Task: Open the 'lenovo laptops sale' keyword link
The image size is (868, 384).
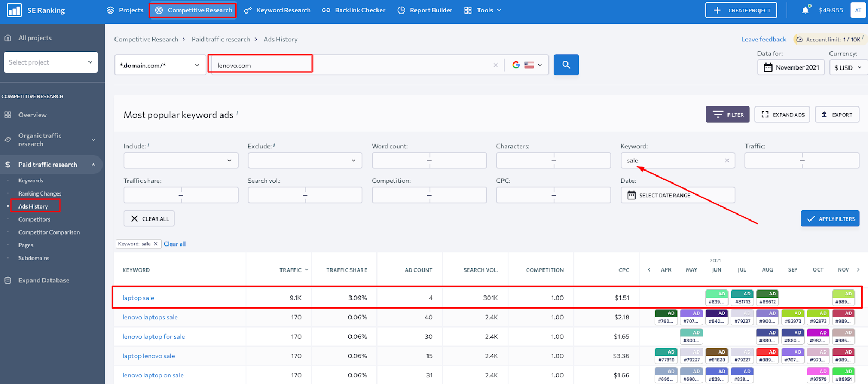Action: click(x=150, y=317)
